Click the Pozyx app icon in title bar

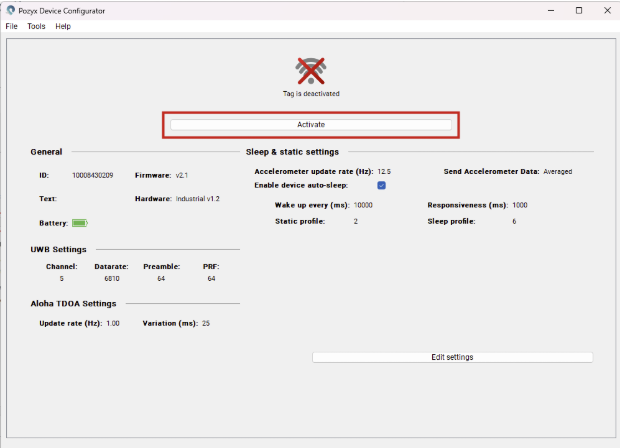click(x=11, y=10)
